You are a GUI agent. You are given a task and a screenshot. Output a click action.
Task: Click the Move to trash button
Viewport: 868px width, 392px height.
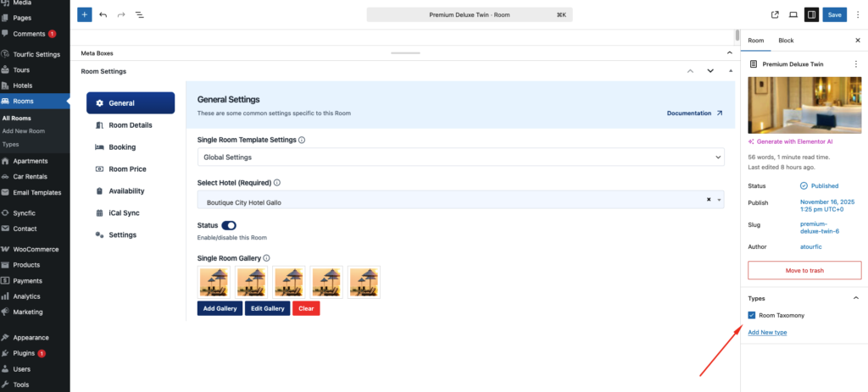click(804, 270)
